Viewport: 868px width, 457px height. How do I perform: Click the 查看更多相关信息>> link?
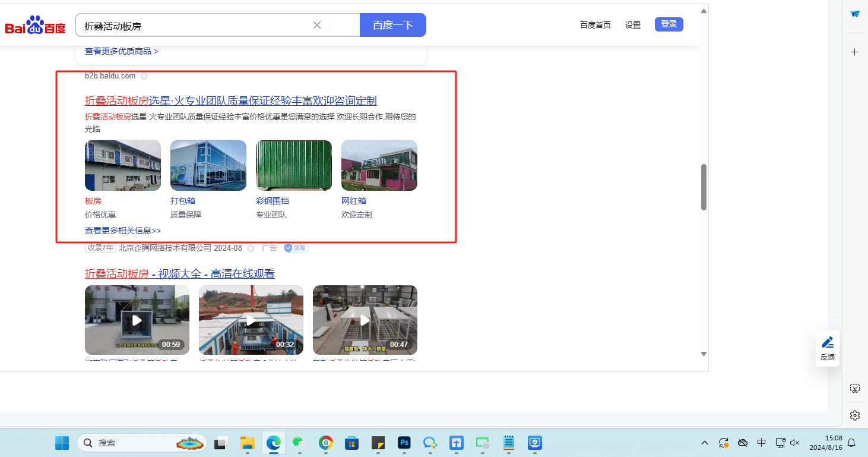coord(123,231)
